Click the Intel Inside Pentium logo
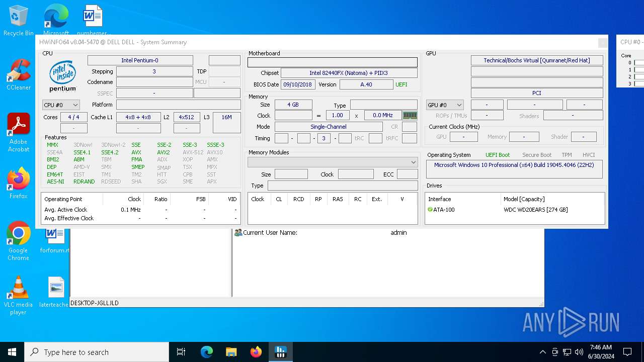 pos(63,76)
